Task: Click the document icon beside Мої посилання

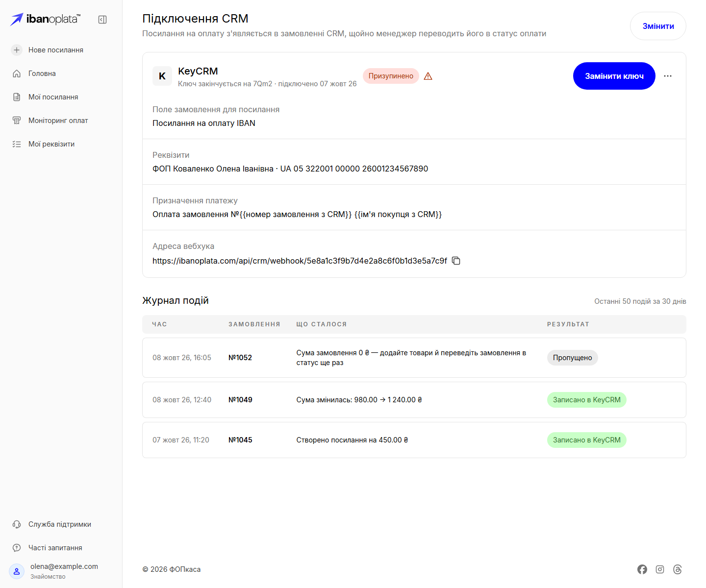Action: (x=17, y=97)
